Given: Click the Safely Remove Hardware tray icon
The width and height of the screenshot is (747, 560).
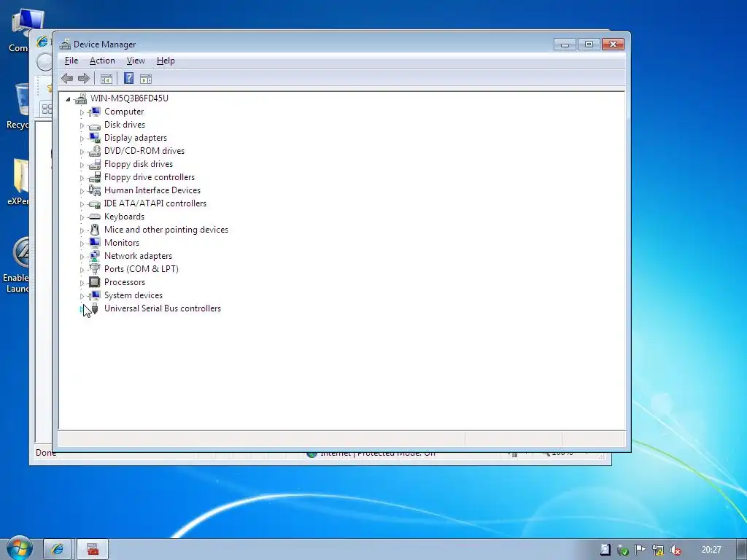Looking at the screenshot, I should coord(622,550).
